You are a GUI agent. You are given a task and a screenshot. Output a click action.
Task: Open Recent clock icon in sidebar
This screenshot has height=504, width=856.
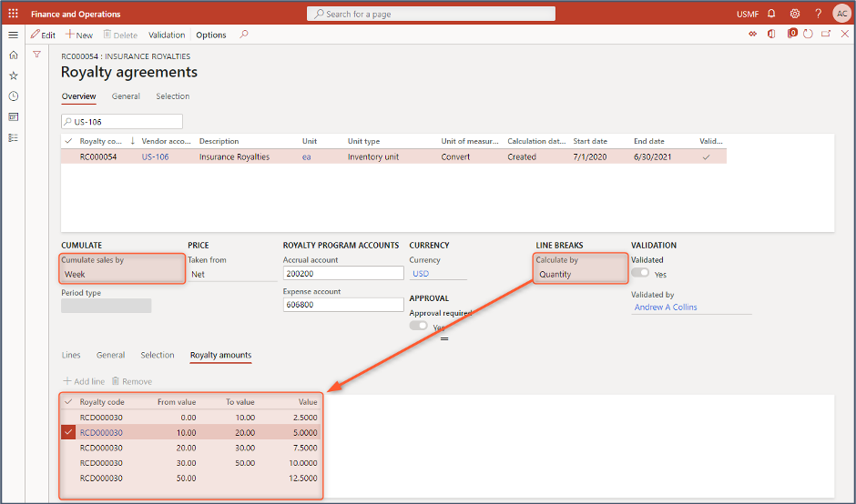pyautogui.click(x=13, y=96)
